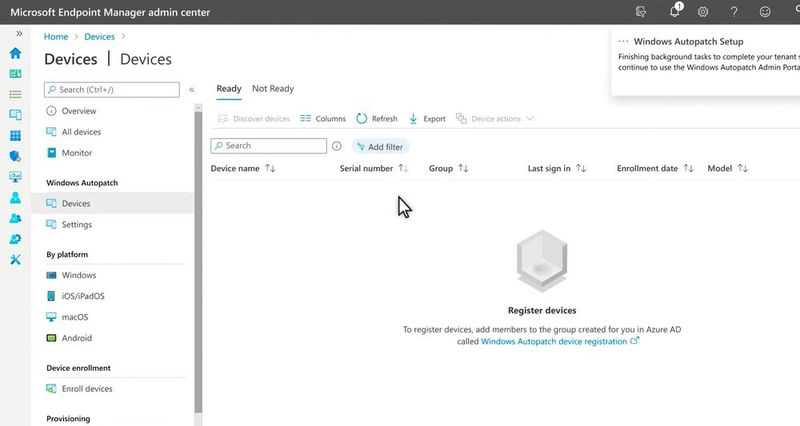800x426 pixels.
Task: Sort by Enrollment date column
Action: (x=655, y=168)
